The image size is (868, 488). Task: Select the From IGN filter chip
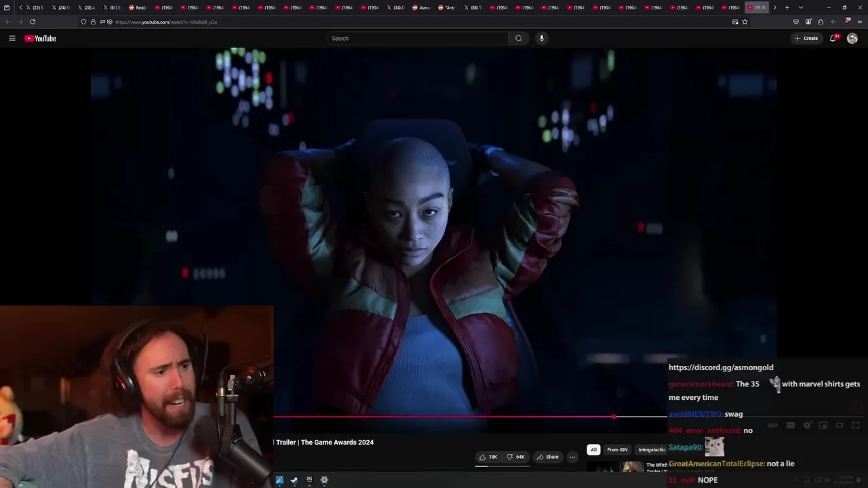[x=617, y=449]
